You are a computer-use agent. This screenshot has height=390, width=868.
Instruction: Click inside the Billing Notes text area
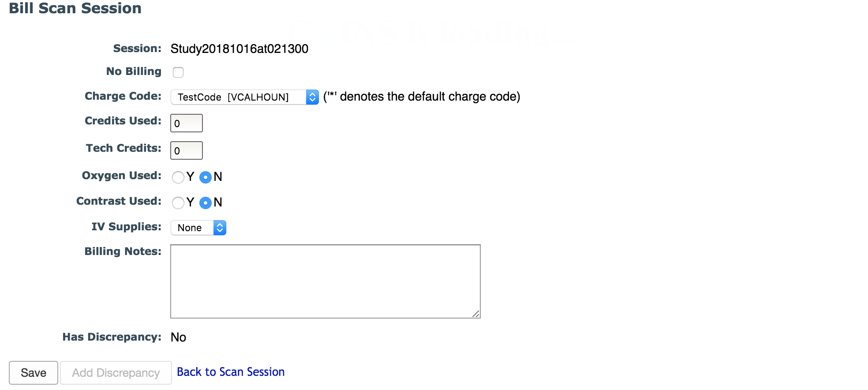325,281
